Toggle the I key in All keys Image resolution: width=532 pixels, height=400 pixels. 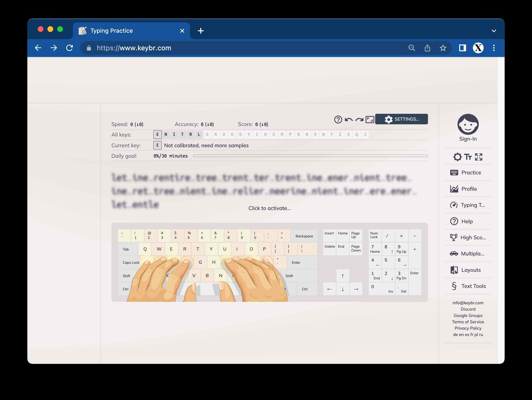click(x=174, y=135)
